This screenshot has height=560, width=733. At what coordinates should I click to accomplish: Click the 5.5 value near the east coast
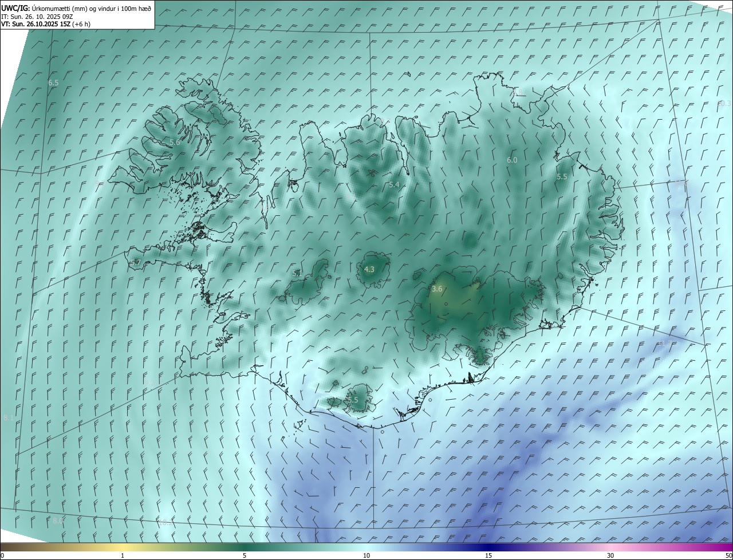pyautogui.click(x=562, y=177)
